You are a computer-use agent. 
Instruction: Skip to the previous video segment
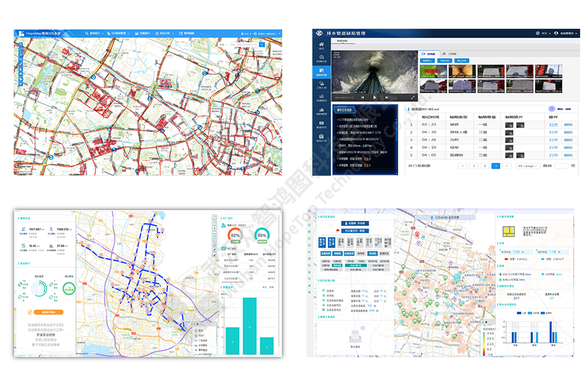tap(363, 97)
